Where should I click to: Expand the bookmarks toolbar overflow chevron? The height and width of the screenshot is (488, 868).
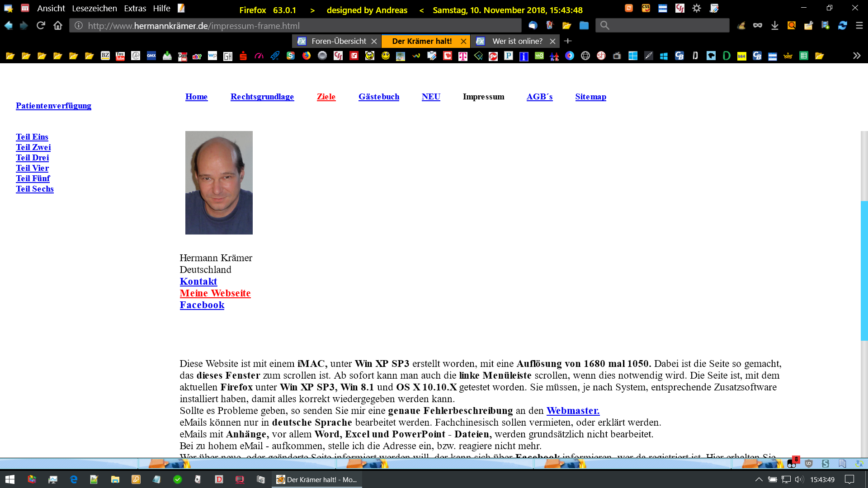click(x=856, y=56)
